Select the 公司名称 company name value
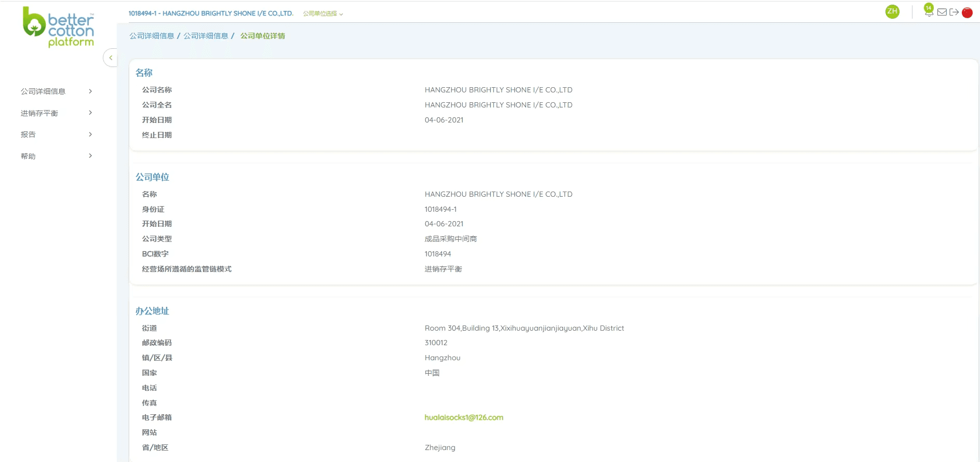Screen dimensions: 980x462 [x=499, y=90]
